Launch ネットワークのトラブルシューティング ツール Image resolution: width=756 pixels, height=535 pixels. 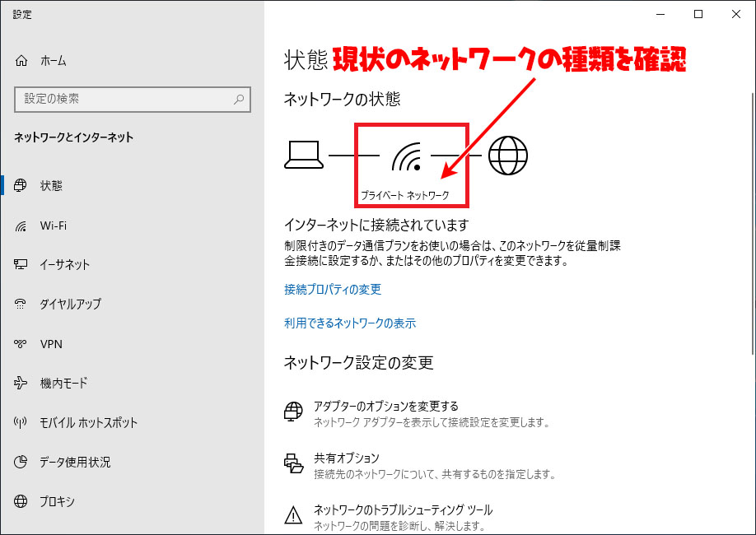(x=389, y=517)
